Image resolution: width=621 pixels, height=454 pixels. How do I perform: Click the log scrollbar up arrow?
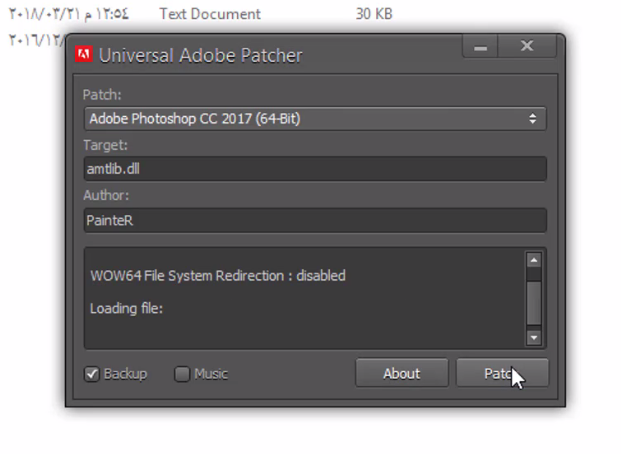click(534, 260)
